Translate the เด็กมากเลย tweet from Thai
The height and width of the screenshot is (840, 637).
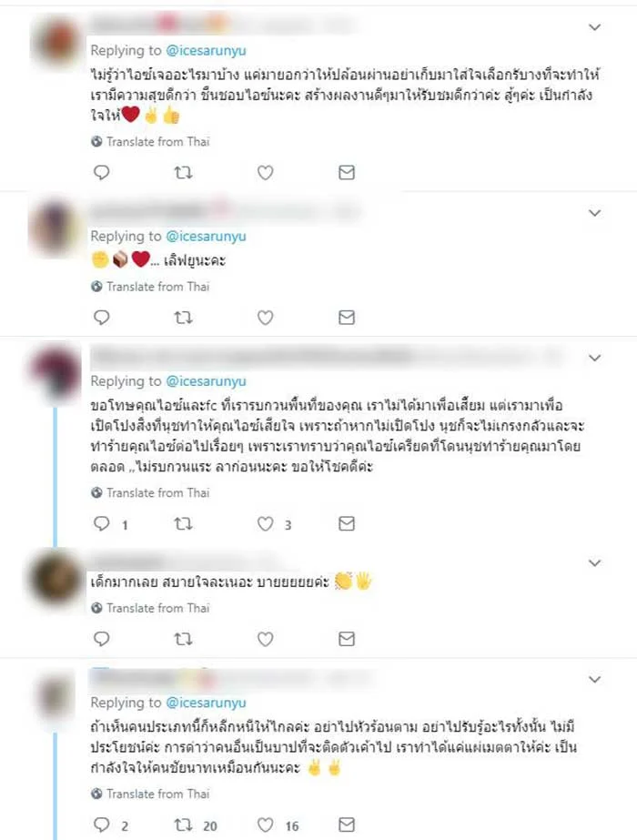[x=150, y=608]
